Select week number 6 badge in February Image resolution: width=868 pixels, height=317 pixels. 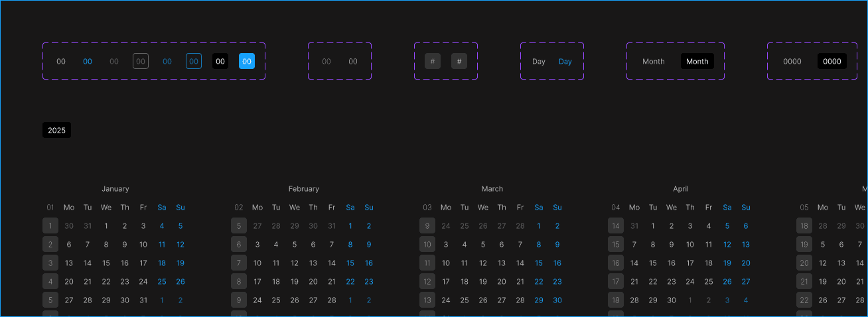click(239, 245)
